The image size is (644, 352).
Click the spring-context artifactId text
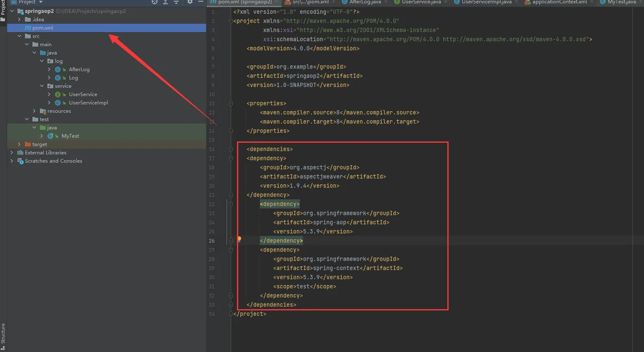[x=338, y=268]
